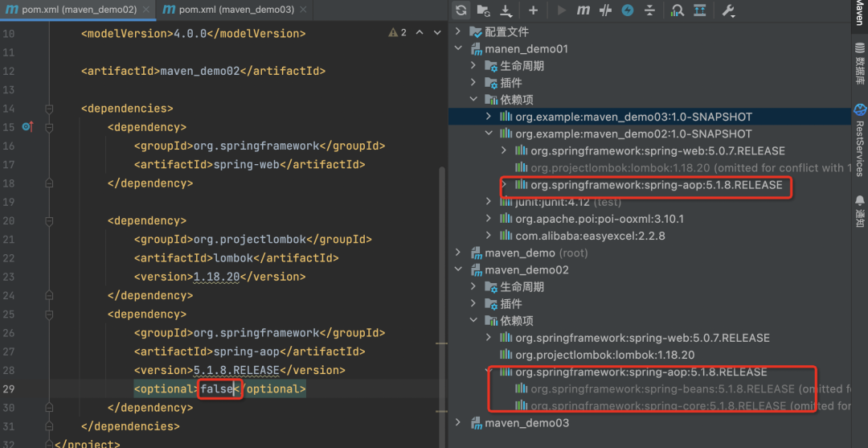868x448 pixels.
Task: Fold dependency block at line 15
Action: click(x=49, y=127)
